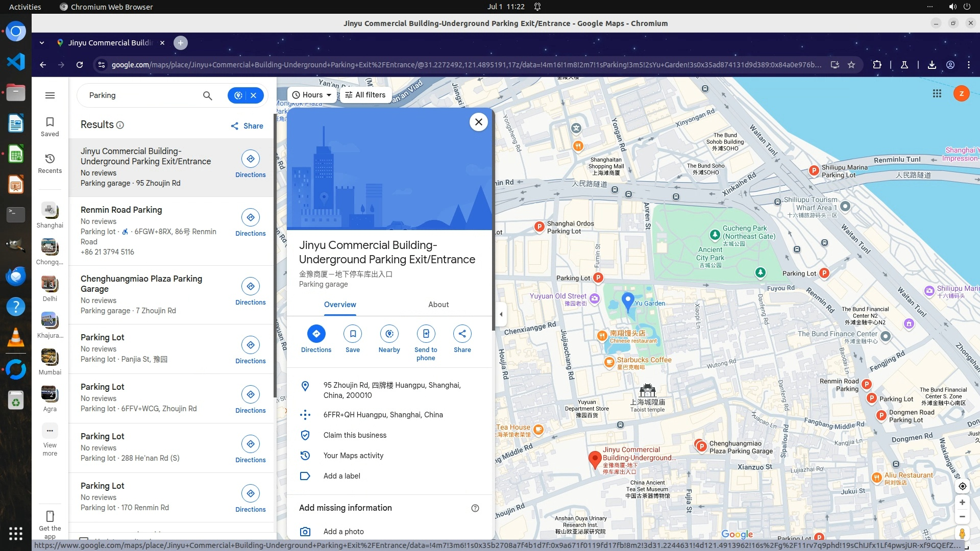This screenshot has width=980, height=551.
Task: Select the Overview tab
Action: pyautogui.click(x=340, y=305)
